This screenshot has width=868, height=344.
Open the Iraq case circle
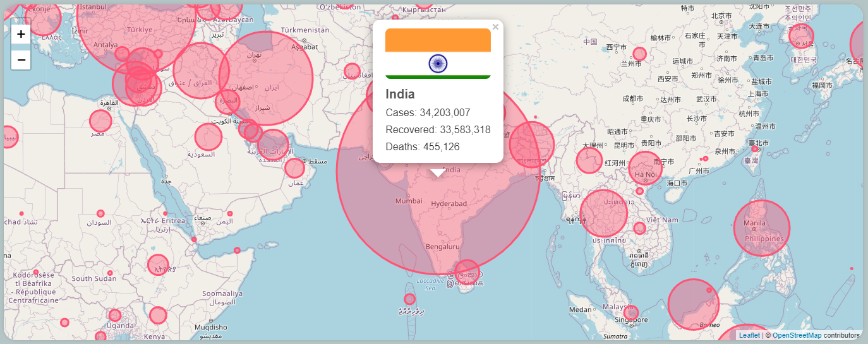(201, 71)
